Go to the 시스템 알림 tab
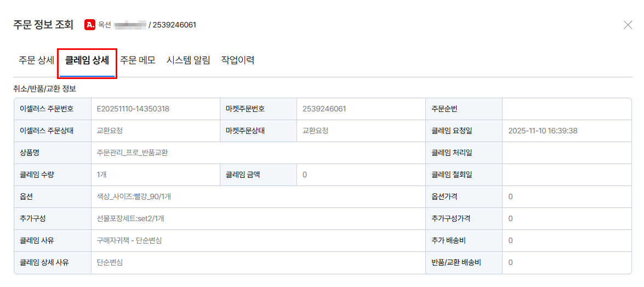The image size is (644, 287). coord(188,60)
